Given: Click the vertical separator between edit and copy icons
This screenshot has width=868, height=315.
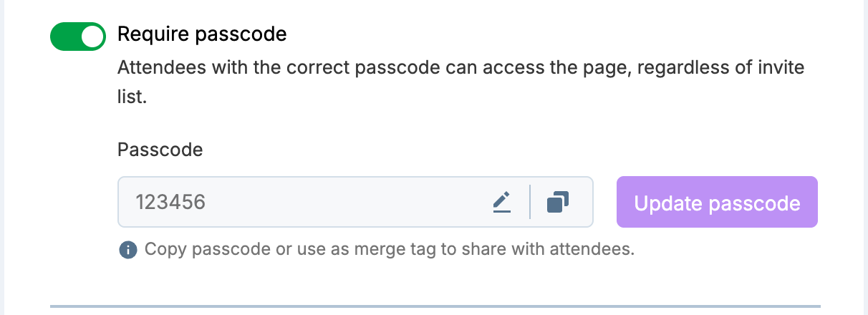Looking at the screenshot, I should (530, 202).
